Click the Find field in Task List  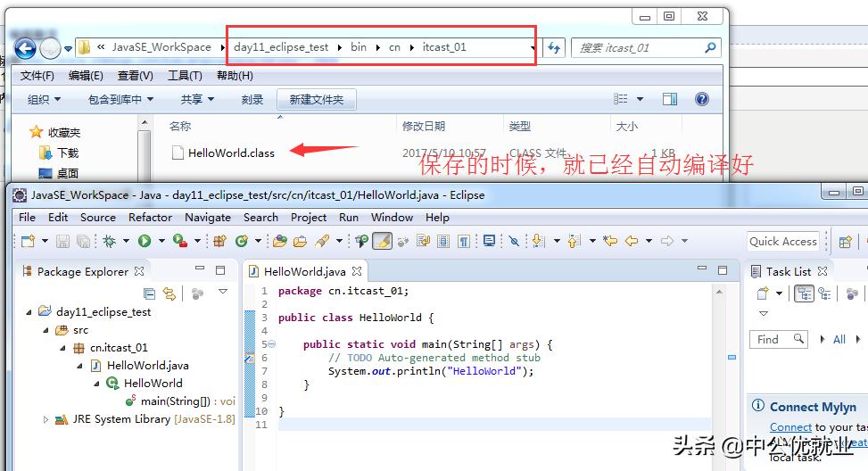point(778,339)
